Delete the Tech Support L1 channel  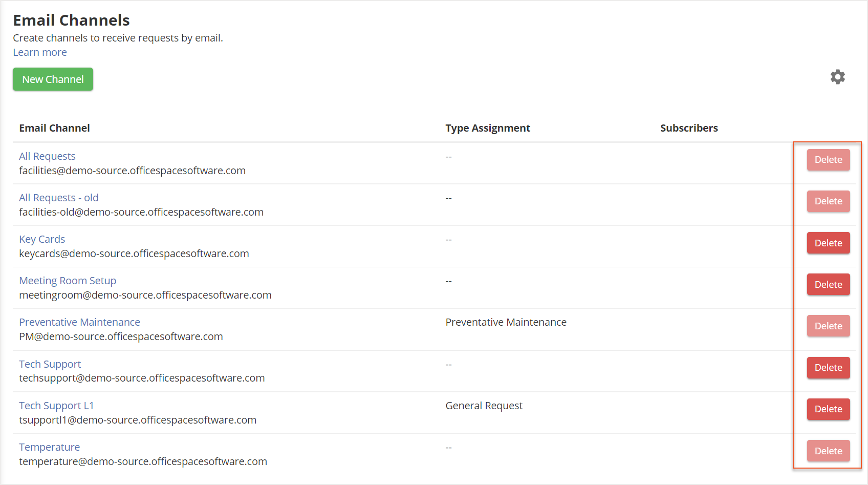point(828,409)
